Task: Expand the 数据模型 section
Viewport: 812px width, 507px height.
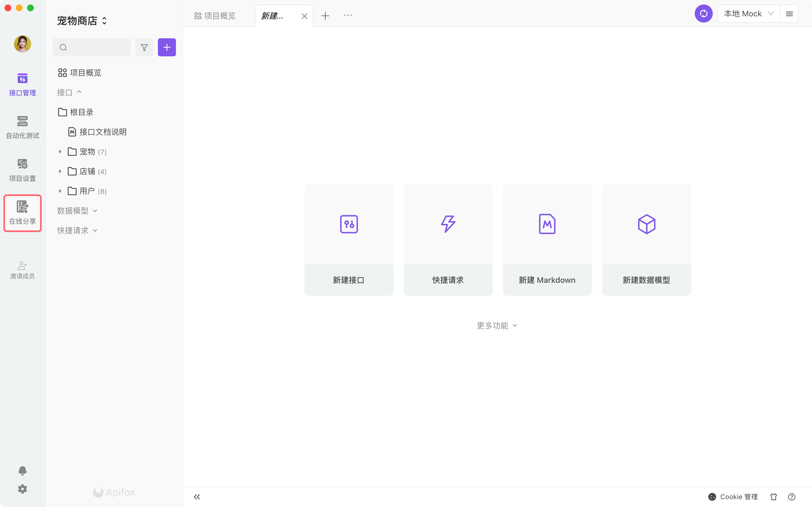Action: pyautogui.click(x=77, y=211)
